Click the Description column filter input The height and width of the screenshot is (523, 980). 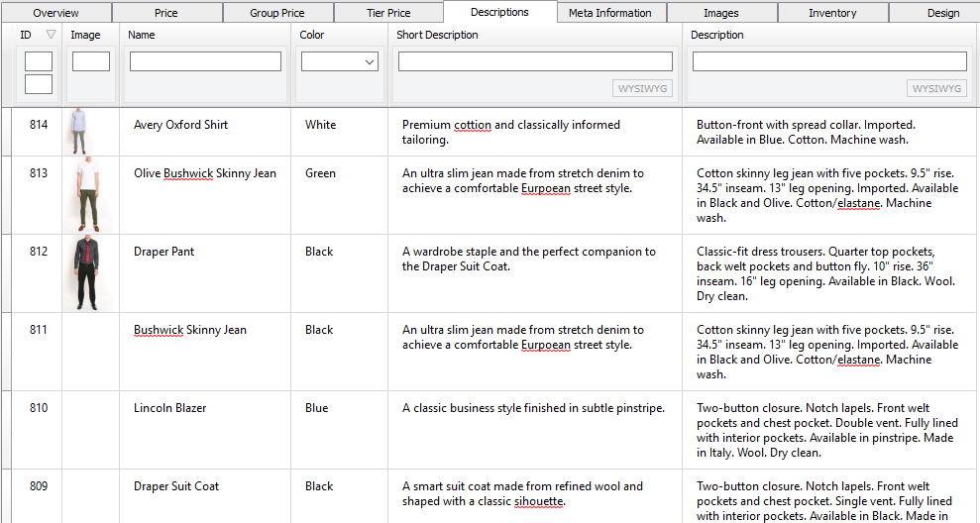point(829,61)
